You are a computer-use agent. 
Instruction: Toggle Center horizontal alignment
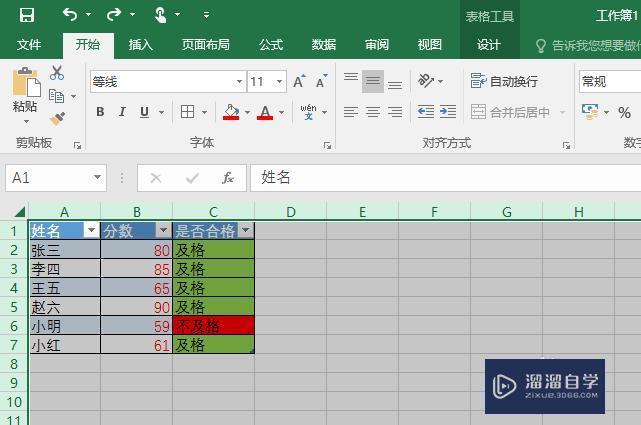click(x=373, y=112)
